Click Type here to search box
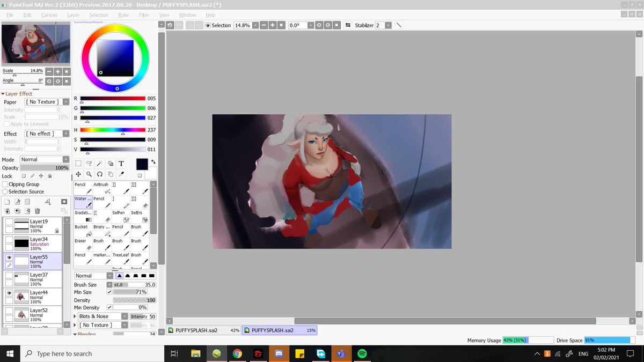644x362 pixels. tap(91, 353)
